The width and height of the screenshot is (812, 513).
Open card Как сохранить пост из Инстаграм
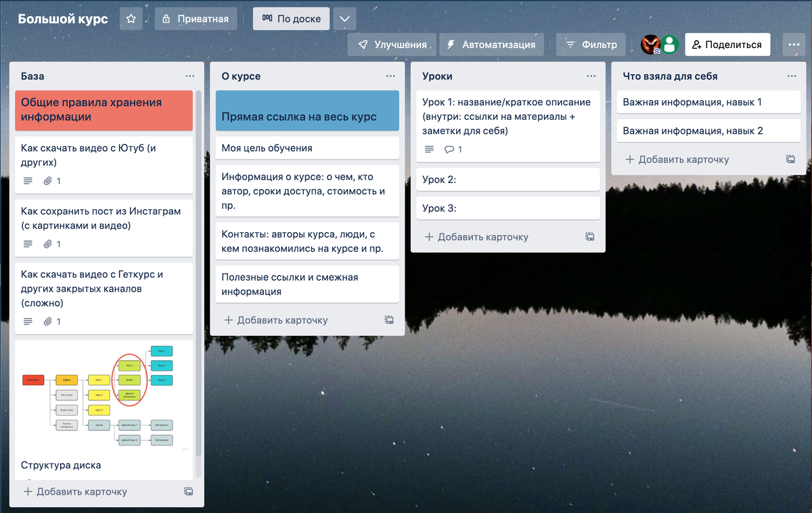pyautogui.click(x=104, y=227)
